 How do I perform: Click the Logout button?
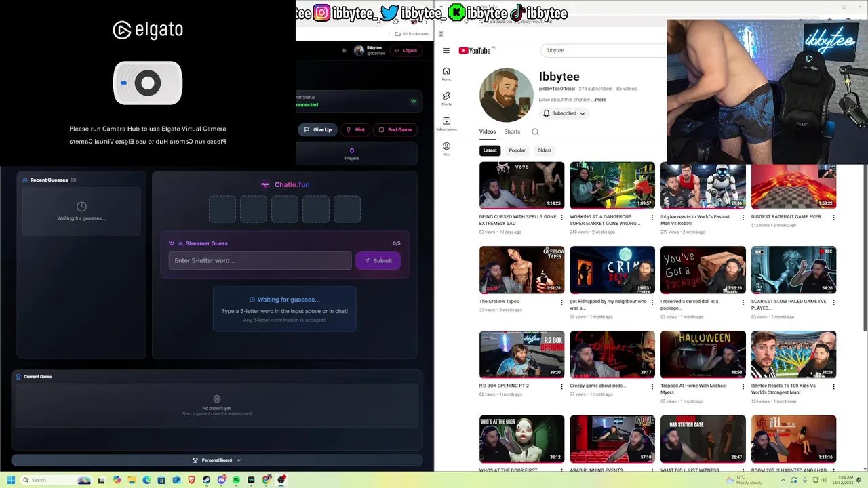pyautogui.click(x=406, y=50)
